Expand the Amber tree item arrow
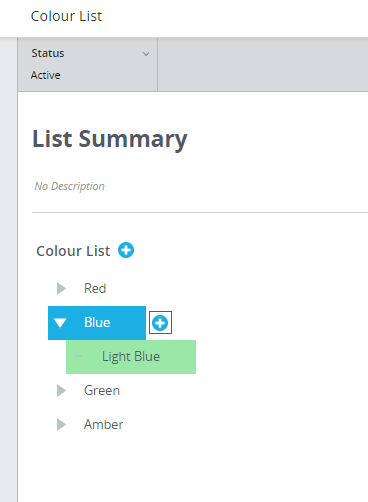 61,425
